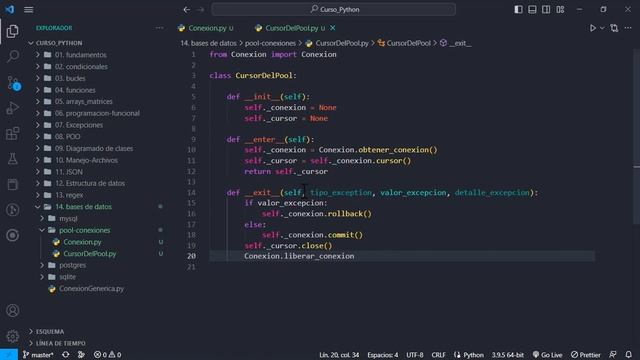Synchronize changes icon in status bar
Screen dimensions: 640x360
[65, 355]
